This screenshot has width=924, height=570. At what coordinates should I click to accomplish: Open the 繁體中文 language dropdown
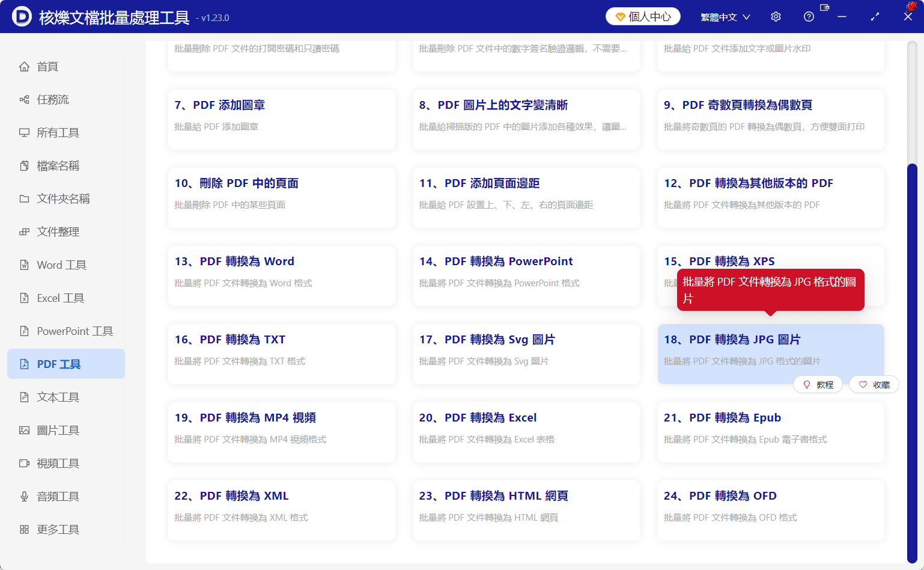tap(725, 17)
